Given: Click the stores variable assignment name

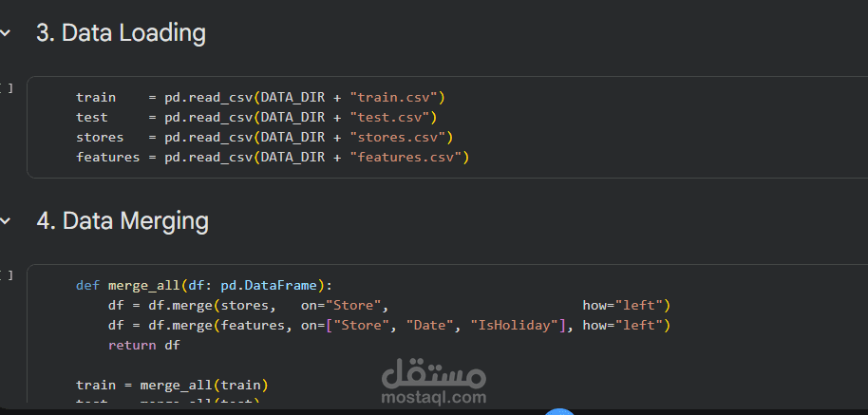Looking at the screenshot, I should [x=101, y=138].
